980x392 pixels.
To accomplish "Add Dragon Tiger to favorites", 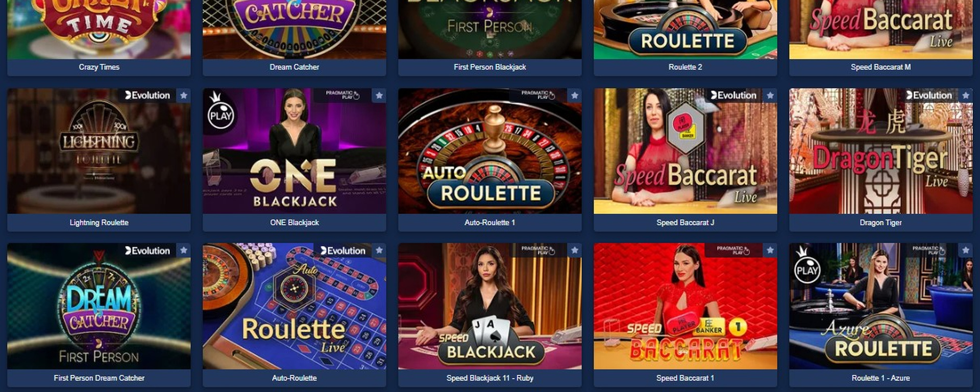I will (x=966, y=95).
